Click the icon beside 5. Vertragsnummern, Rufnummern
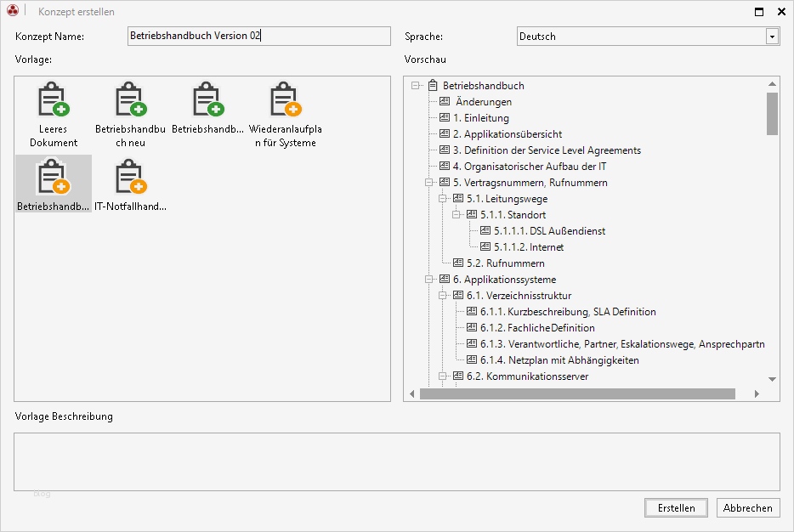The width and height of the screenshot is (794, 532). click(445, 182)
